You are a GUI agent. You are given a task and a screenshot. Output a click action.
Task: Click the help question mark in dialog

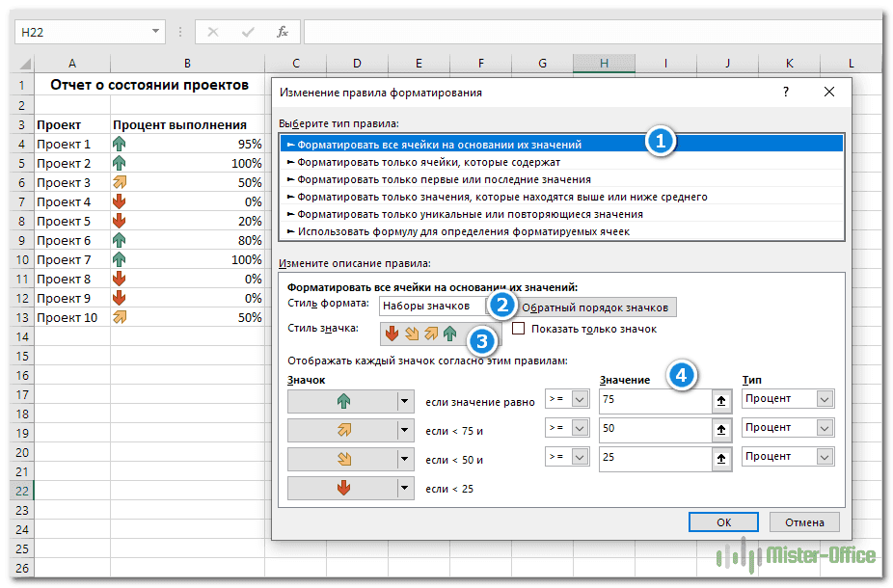click(x=786, y=93)
